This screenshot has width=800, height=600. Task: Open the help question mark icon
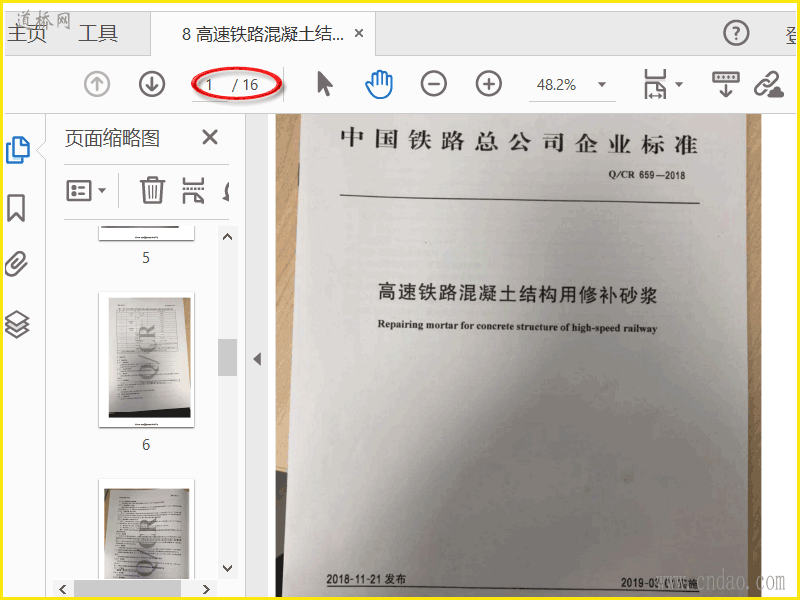pos(736,34)
